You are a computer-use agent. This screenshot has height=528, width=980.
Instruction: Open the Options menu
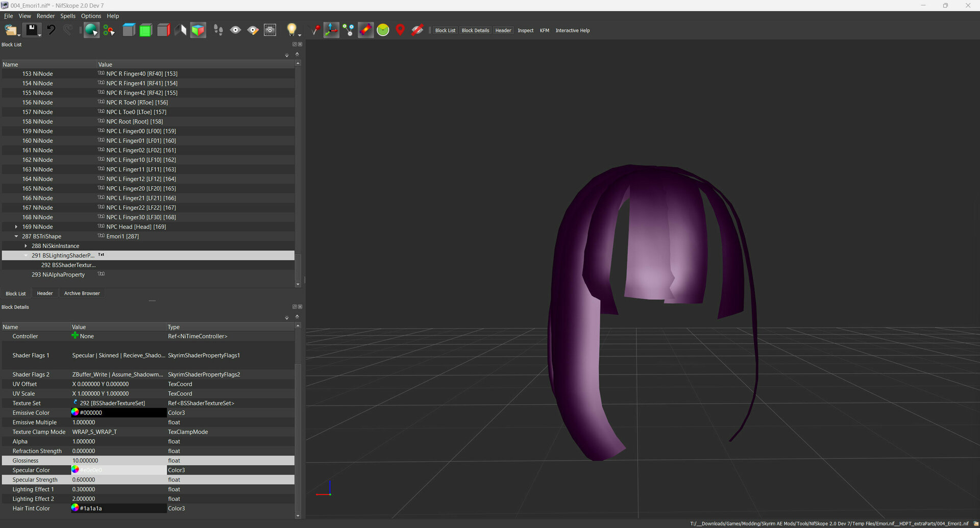coord(91,16)
